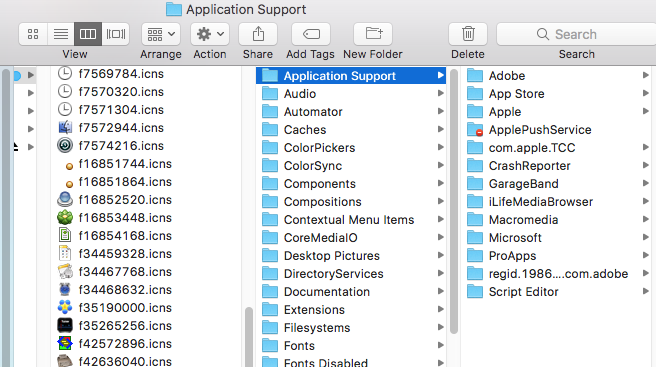
Task: Click the restricted ApplePushService folder icon
Action: (475, 130)
